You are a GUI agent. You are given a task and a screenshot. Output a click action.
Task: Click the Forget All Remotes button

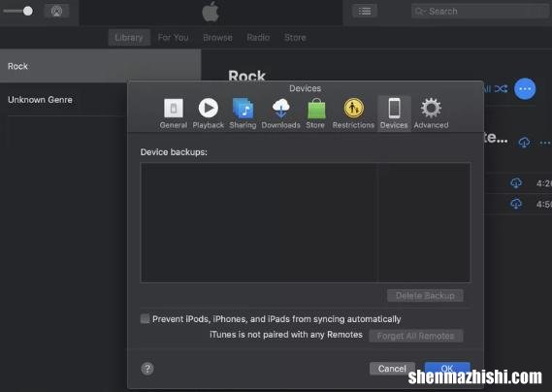[x=416, y=336]
